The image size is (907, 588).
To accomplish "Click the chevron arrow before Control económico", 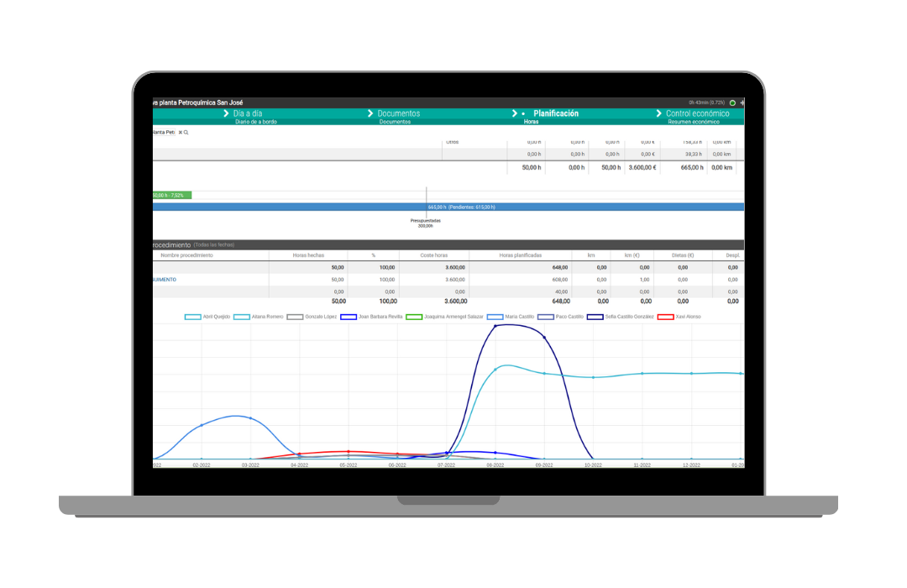I will (x=658, y=113).
